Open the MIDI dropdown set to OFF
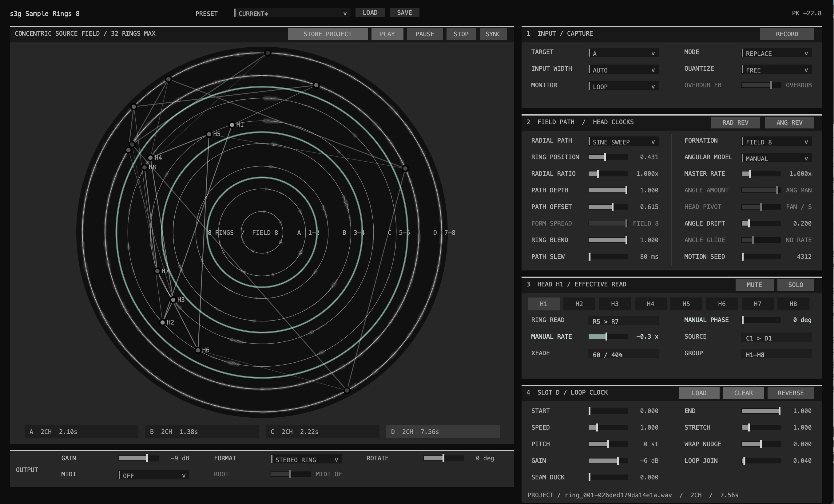The image size is (834, 504). pyautogui.click(x=154, y=475)
